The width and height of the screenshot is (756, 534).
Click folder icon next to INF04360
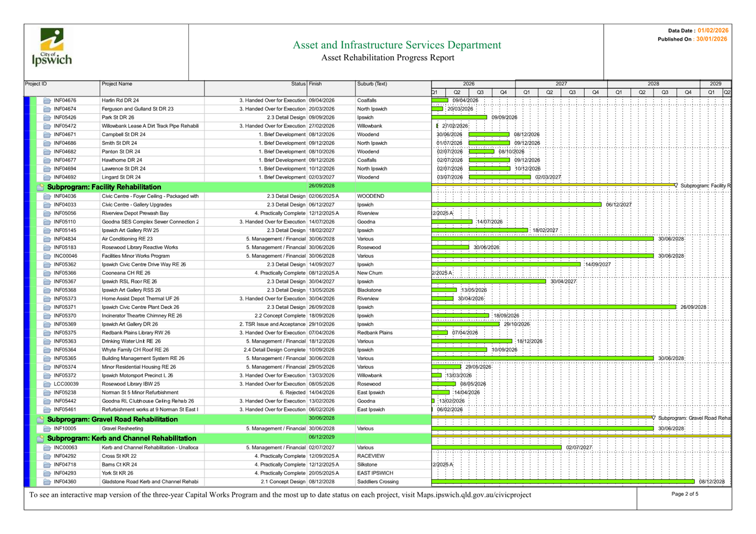point(47,482)
